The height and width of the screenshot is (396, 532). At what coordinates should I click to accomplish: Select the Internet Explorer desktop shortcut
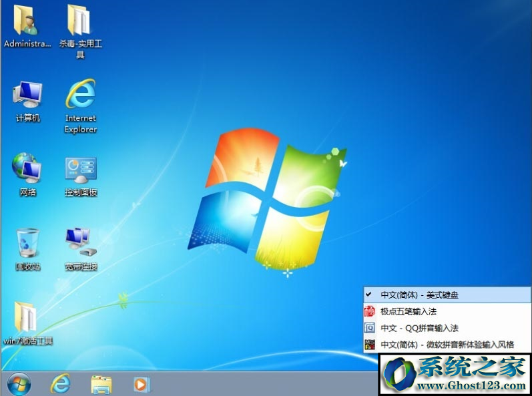tap(80, 93)
